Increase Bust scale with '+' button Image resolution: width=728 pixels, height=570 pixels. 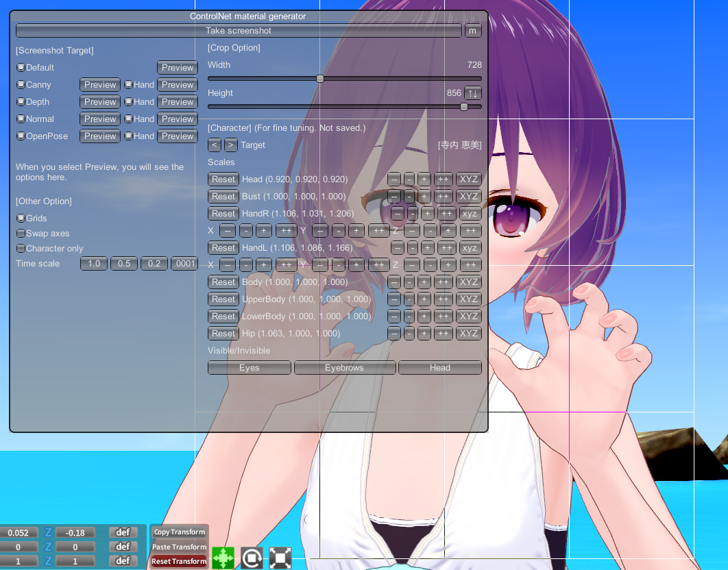[424, 197]
